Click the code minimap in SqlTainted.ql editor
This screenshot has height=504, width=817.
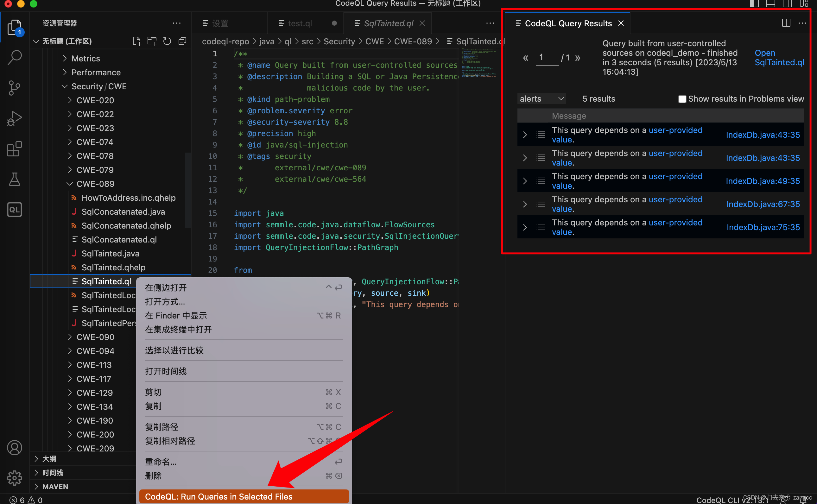479,63
